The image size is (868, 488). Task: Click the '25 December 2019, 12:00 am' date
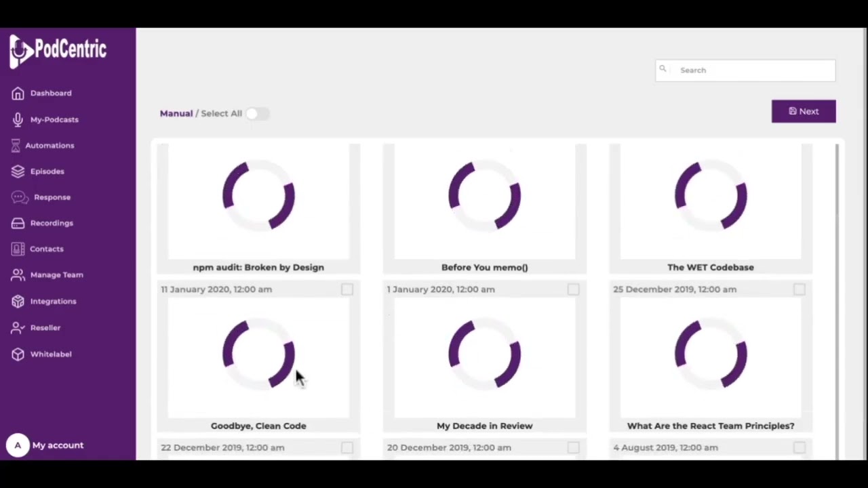pos(675,289)
